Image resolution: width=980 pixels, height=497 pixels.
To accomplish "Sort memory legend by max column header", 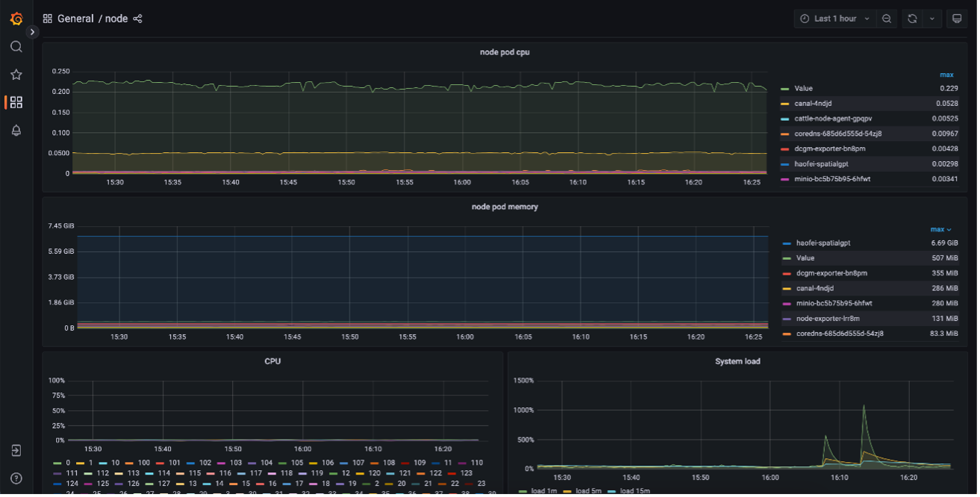I will (x=940, y=230).
